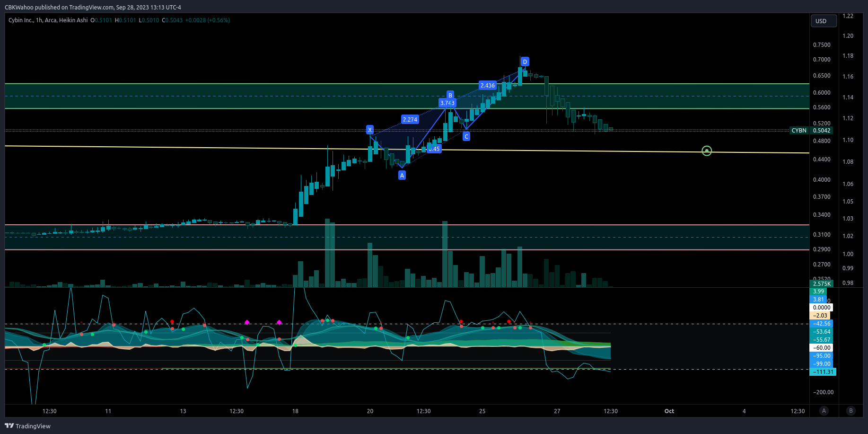
Task: Select the D point label of the pattern
Action: [525, 62]
